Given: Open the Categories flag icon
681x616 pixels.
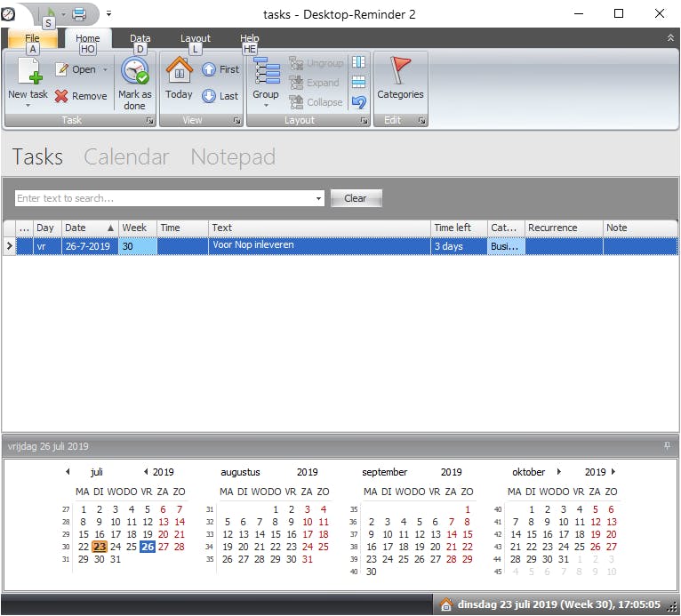Looking at the screenshot, I should pyautogui.click(x=402, y=70).
